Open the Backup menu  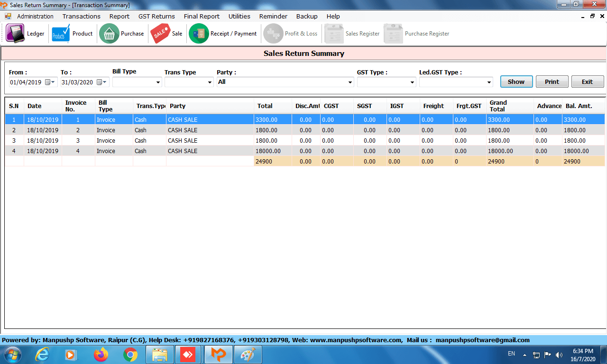click(307, 16)
